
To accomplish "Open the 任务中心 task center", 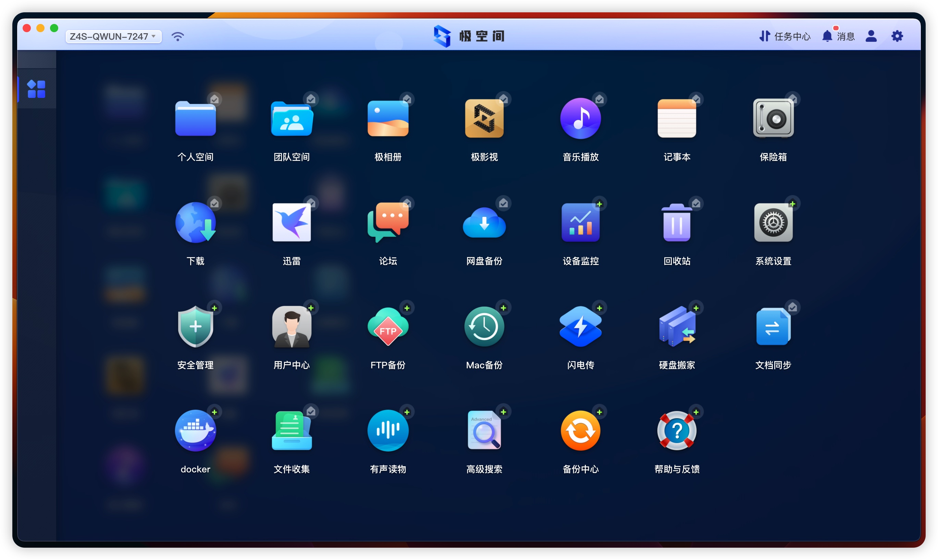I will click(785, 37).
